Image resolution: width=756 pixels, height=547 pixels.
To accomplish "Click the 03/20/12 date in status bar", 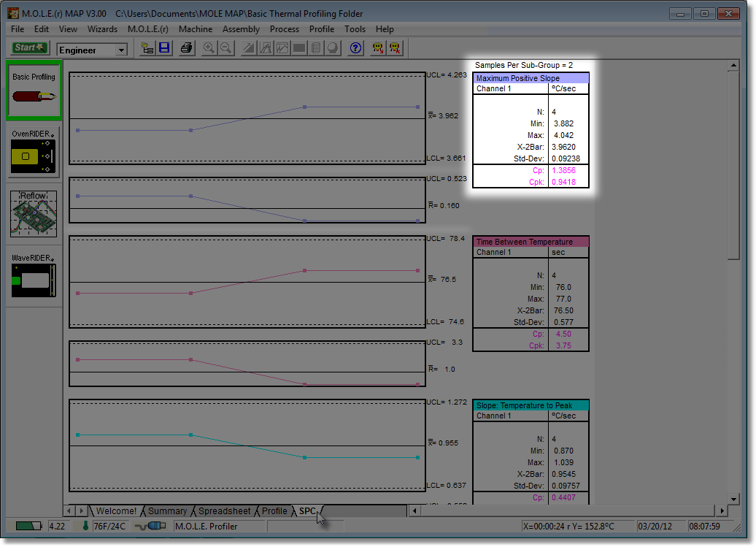I will pos(655,527).
